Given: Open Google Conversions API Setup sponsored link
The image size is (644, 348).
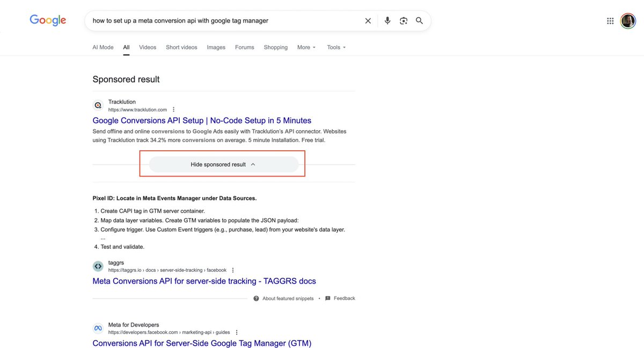Looking at the screenshot, I should 202,121.
